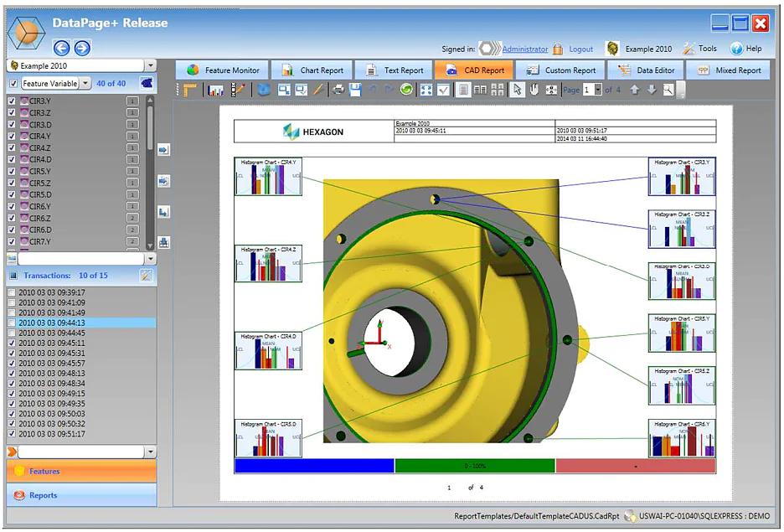Screen dimensions: 784x532
Task: Check the 2010 03 03 09:41:49 transaction
Action: tap(12, 313)
